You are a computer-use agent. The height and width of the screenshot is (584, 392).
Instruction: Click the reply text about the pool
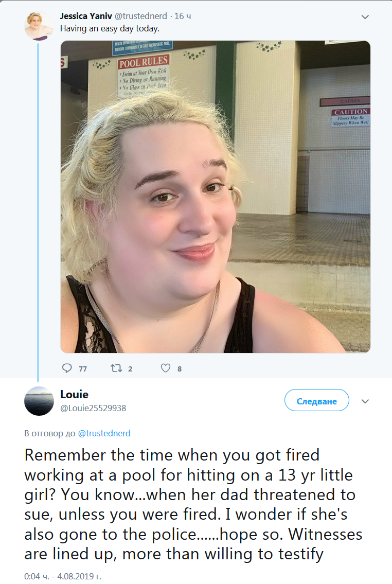click(x=193, y=504)
